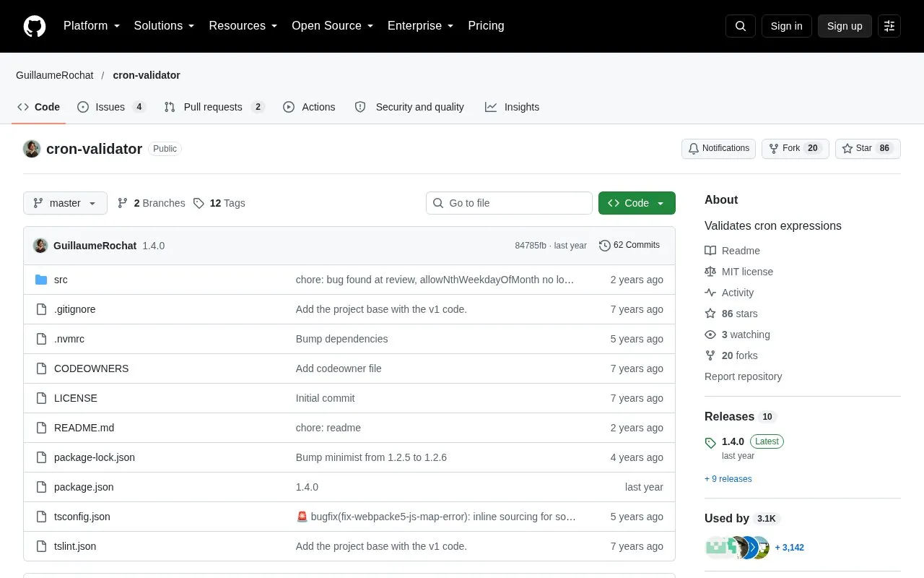Click the repository owner avatar beside title
The height and width of the screenshot is (578, 924).
(x=32, y=149)
